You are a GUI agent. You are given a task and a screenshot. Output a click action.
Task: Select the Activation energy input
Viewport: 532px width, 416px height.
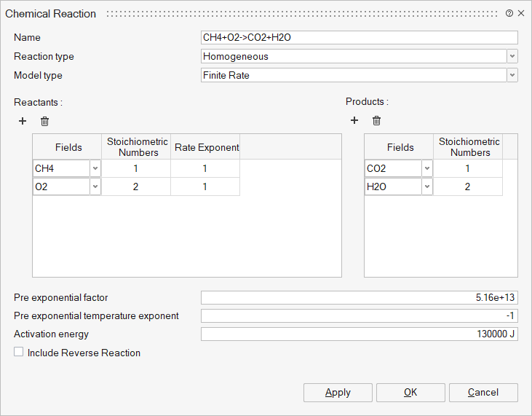coord(359,334)
